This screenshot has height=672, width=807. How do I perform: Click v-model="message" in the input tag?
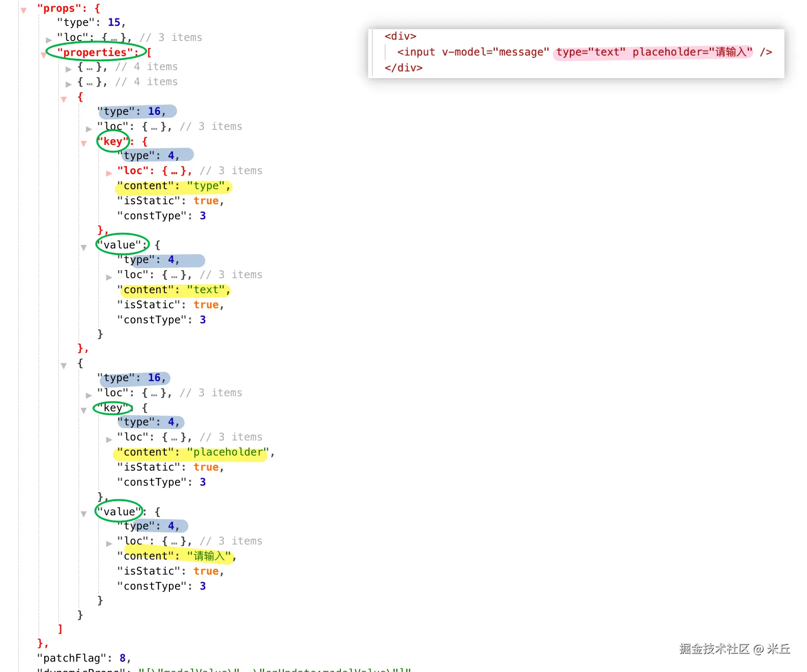(495, 52)
